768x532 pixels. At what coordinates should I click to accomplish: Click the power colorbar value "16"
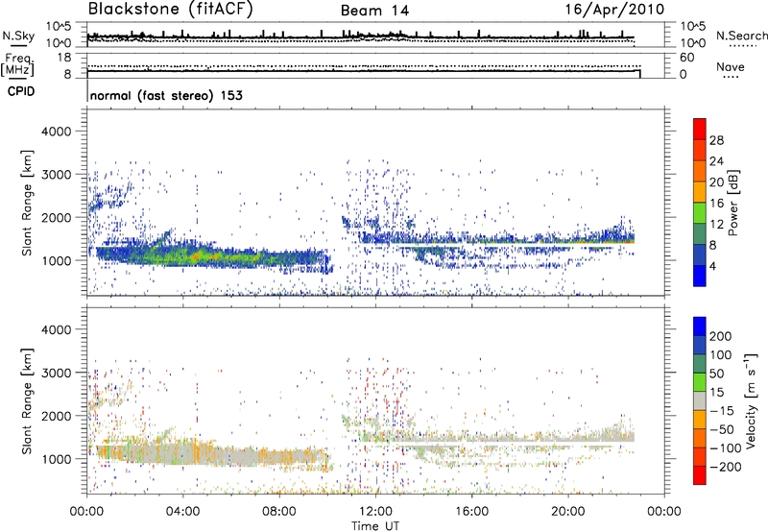716,204
